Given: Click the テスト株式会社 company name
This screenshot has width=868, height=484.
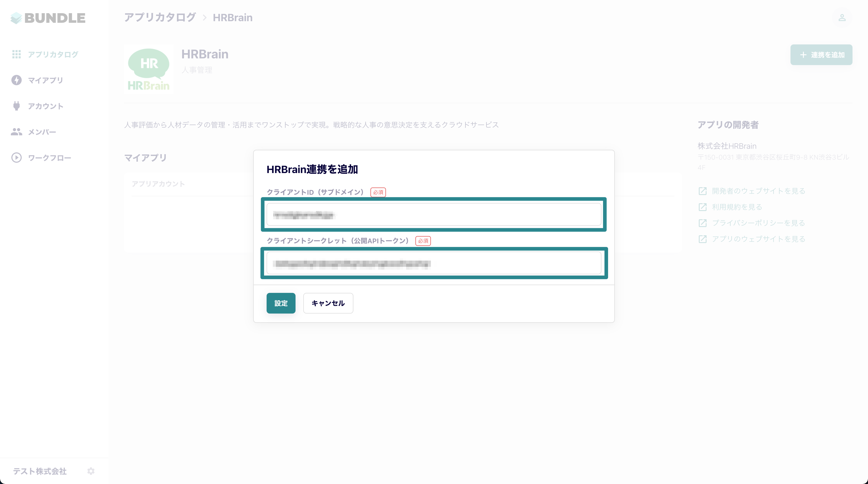Looking at the screenshot, I should (x=40, y=471).
